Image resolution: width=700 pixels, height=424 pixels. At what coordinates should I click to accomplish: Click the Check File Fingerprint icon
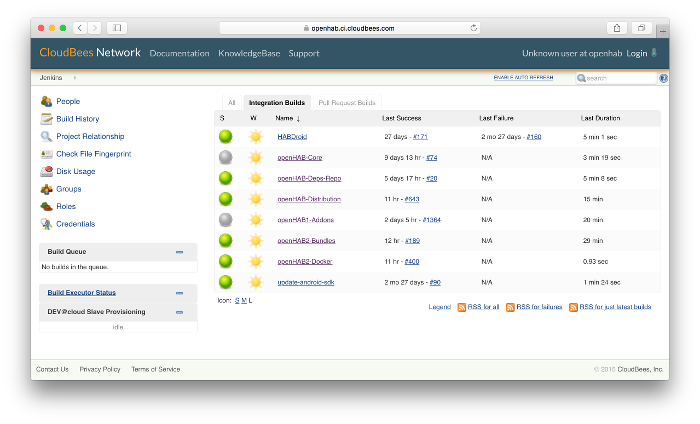pos(46,154)
